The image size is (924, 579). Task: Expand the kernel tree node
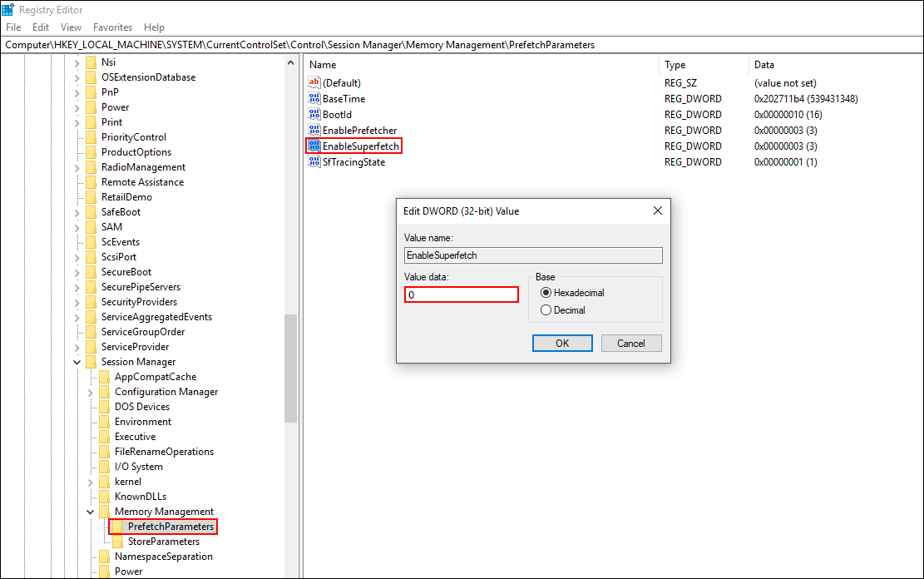coord(91,482)
